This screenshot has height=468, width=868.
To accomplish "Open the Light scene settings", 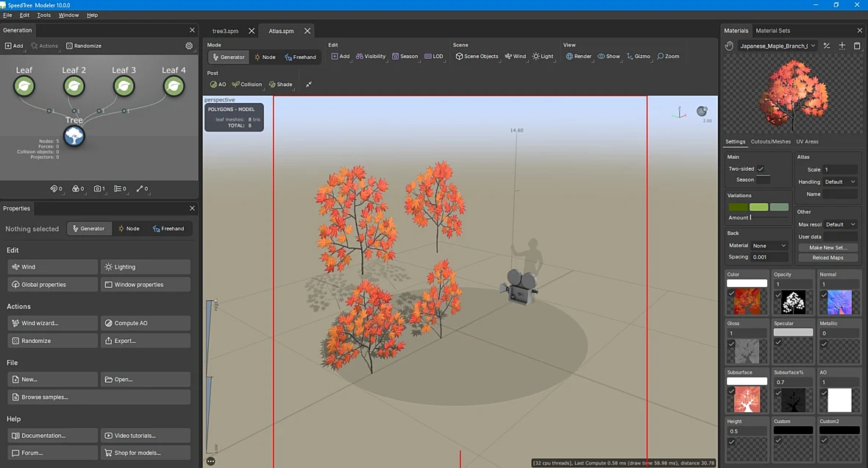I will pos(543,57).
